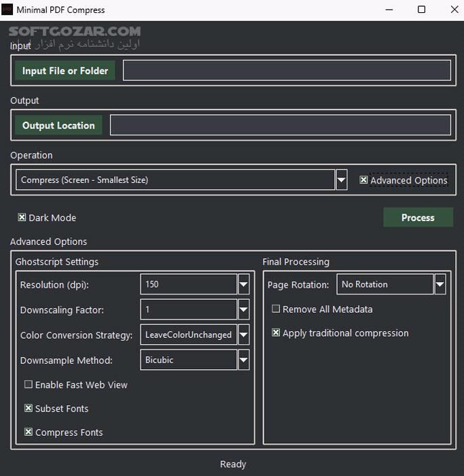
Task: Toggle the Advanced Options checkbox
Action: click(x=364, y=180)
